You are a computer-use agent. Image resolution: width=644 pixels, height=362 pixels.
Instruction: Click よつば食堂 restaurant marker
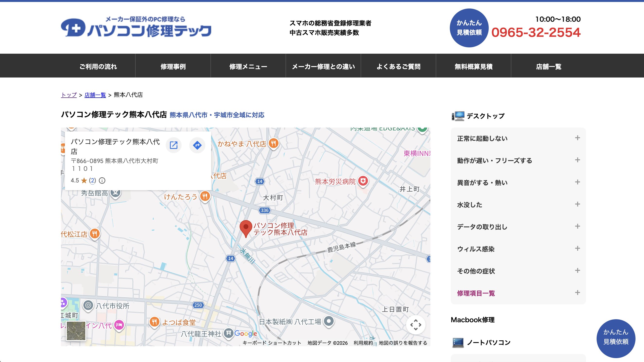[x=155, y=322]
